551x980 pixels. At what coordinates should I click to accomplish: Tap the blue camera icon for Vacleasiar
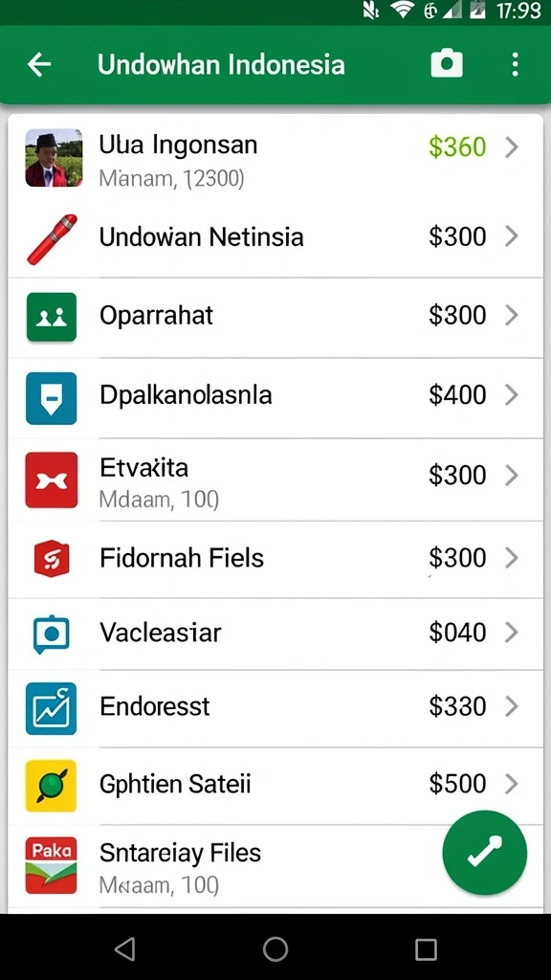52,634
